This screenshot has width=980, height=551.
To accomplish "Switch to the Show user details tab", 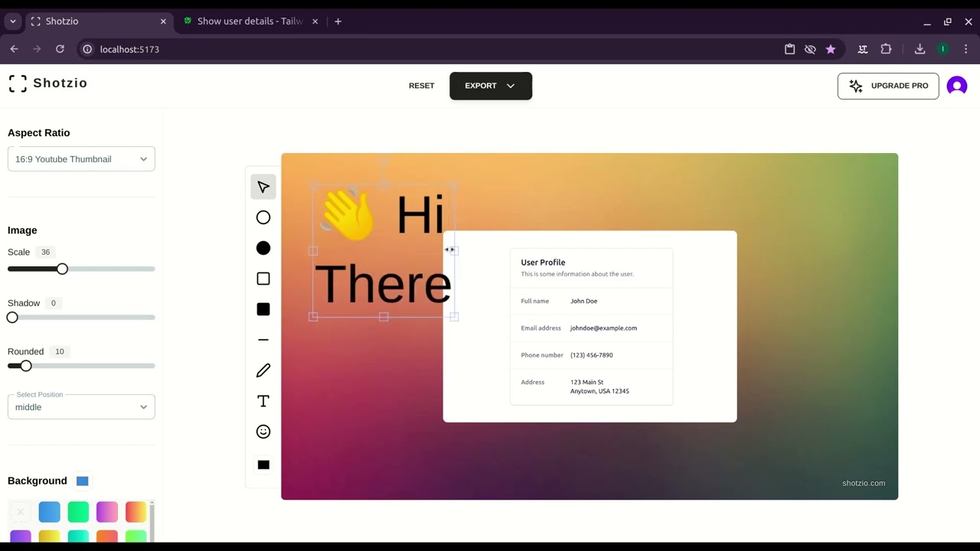I will pos(250,21).
